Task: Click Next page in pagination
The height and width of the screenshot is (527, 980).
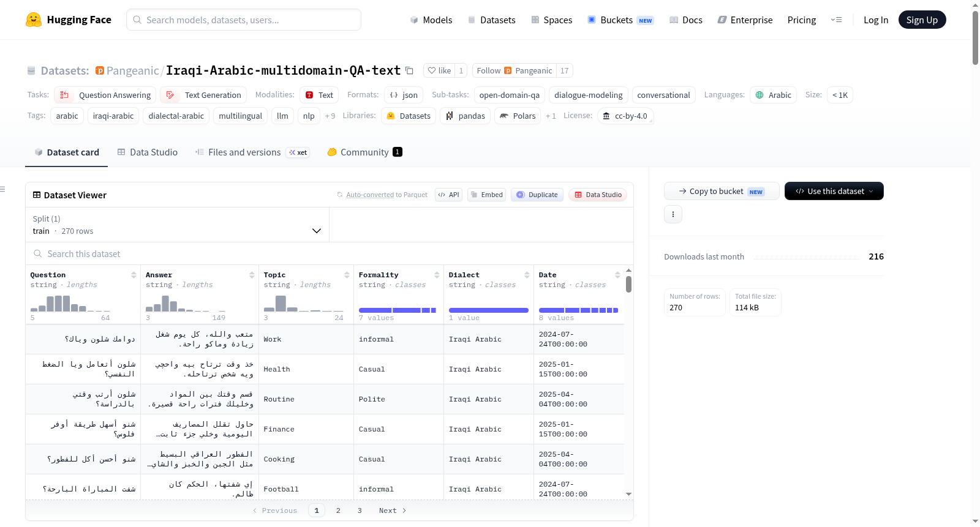Action: click(393, 510)
